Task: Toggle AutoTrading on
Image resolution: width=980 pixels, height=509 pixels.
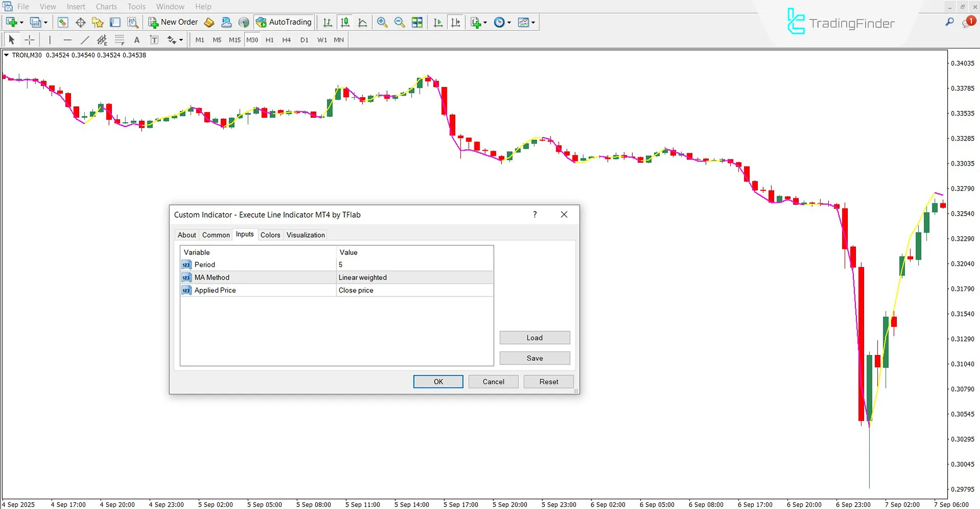Action: pyautogui.click(x=284, y=22)
